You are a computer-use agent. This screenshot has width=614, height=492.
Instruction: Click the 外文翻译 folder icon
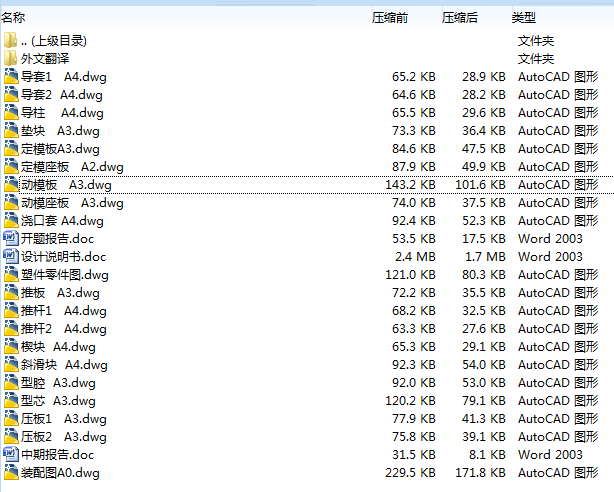pyautogui.click(x=11, y=58)
